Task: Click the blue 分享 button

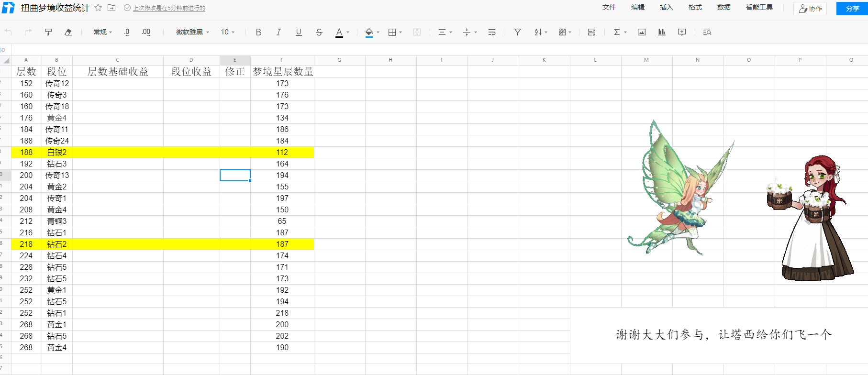Action: [852, 9]
